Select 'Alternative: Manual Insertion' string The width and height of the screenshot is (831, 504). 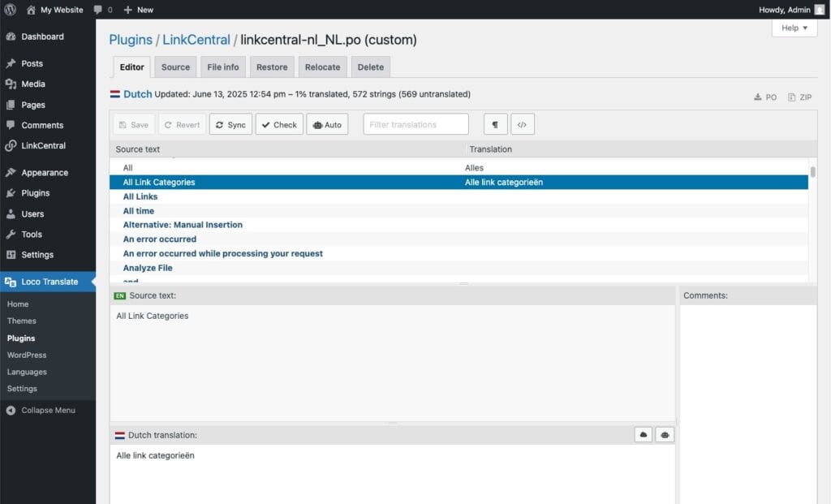coord(459,225)
